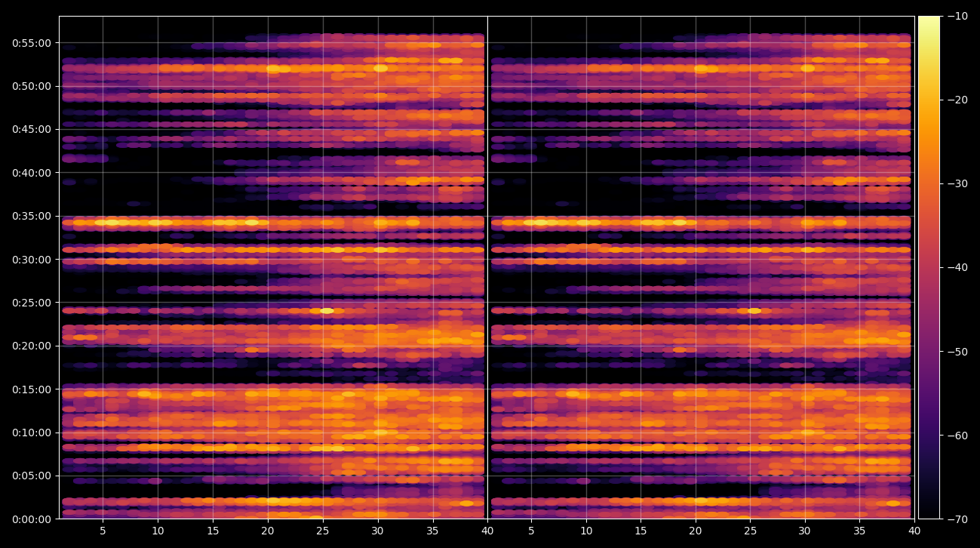Screen dimensions: 980x548
Task: Click the 0:30:00 time axis label
Action: [31, 260]
